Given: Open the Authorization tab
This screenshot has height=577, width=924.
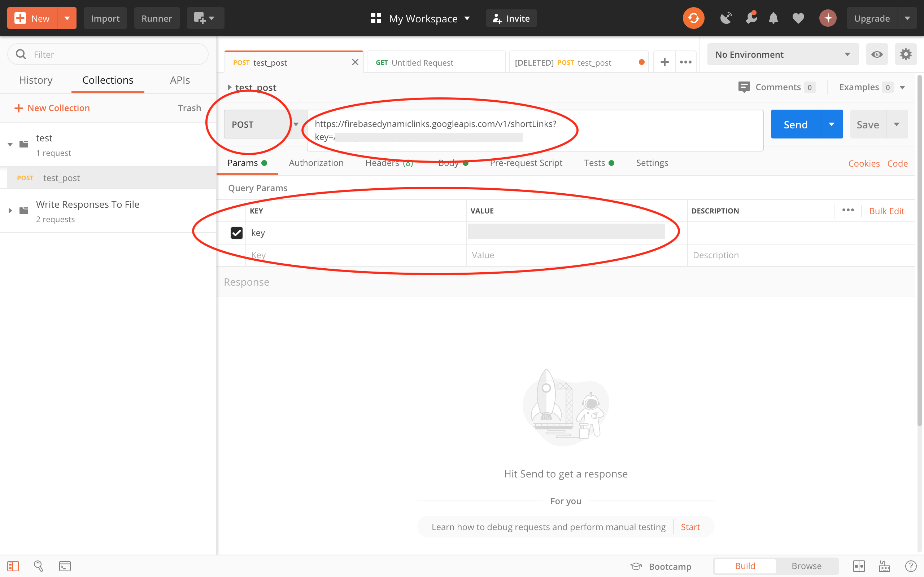Looking at the screenshot, I should pos(316,163).
